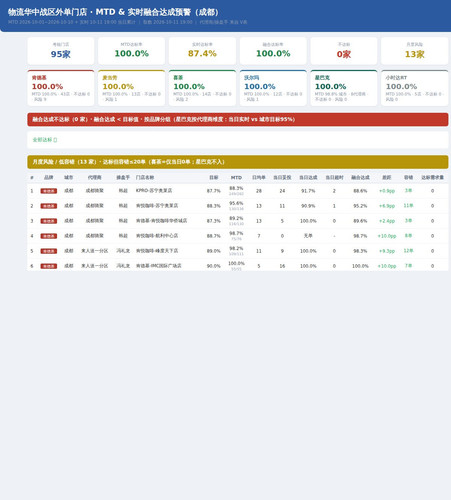The width and height of the screenshot is (451, 500).
Task: Select the MTD 100.0% summary card
Action: click(x=131, y=51)
